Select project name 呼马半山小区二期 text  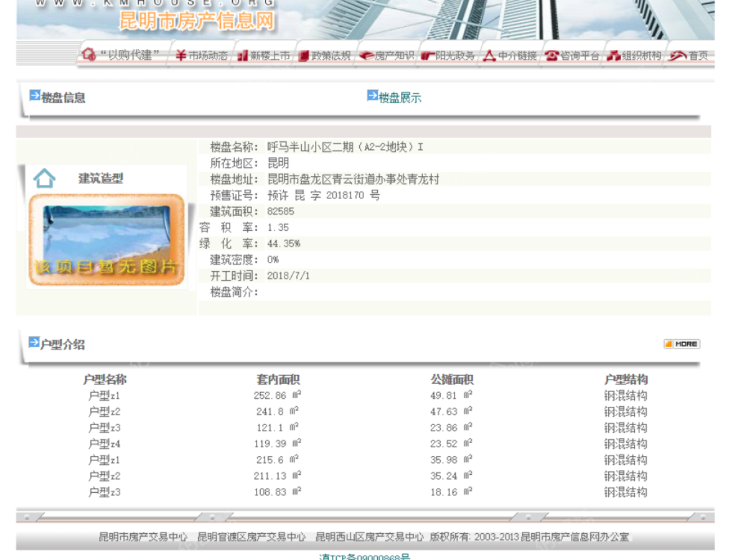coord(345,147)
